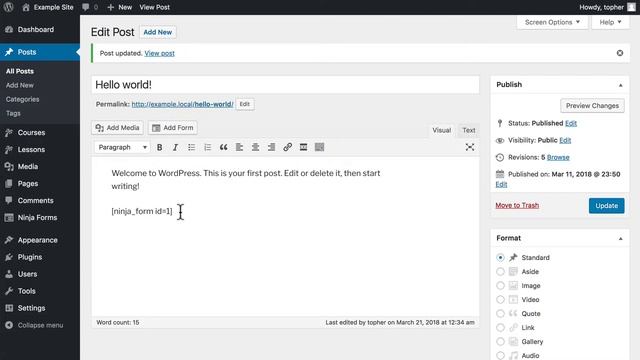Select the Standard post format
Viewport: 640px width, 360px height.
(x=500, y=258)
